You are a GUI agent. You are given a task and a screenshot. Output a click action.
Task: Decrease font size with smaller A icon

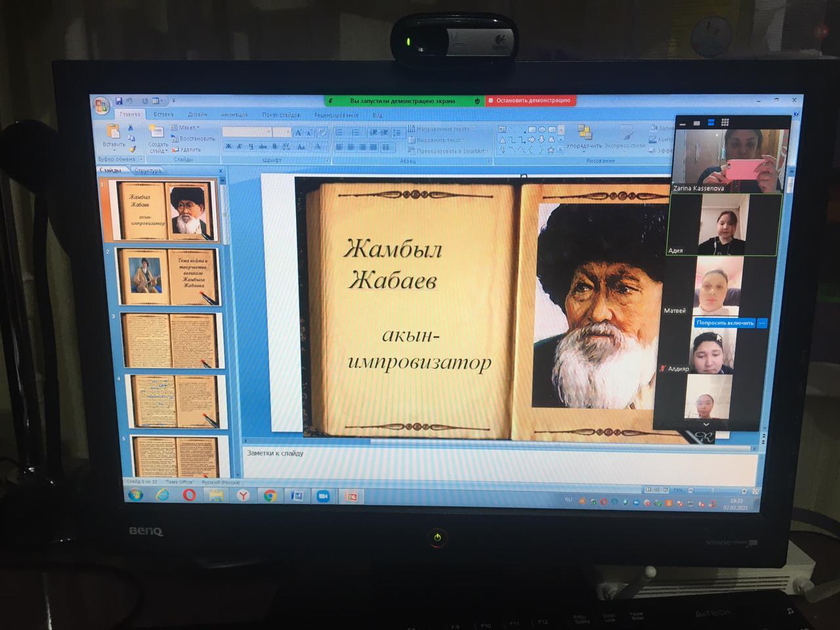(x=309, y=133)
